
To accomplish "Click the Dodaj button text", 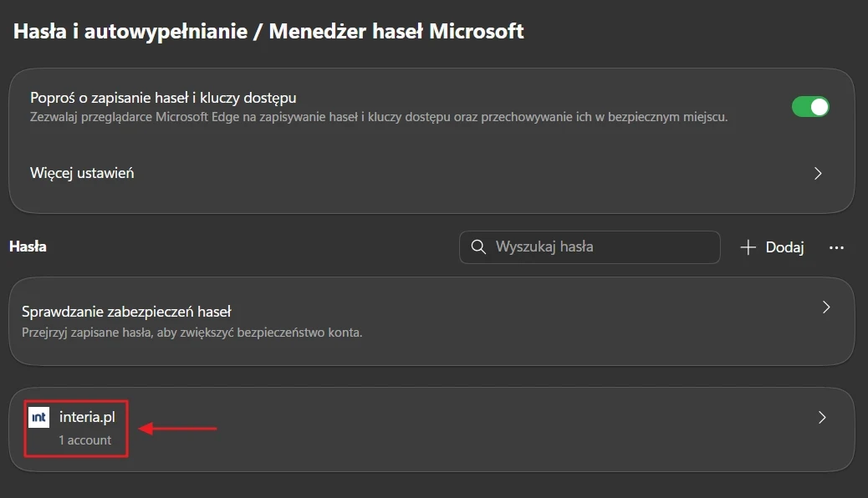I will (784, 247).
